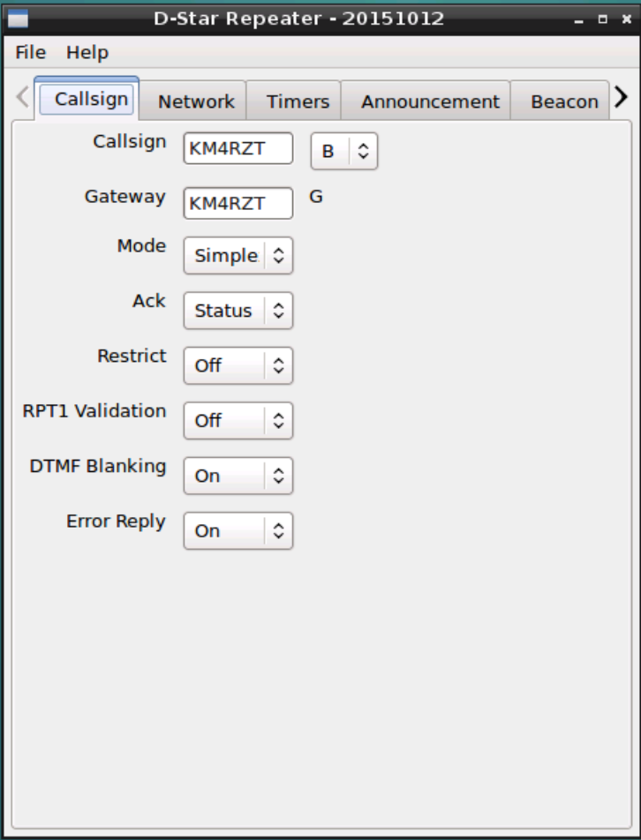Toggle Error Reply off
The width and height of the screenshot is (641, 840).
(x=237, y=530)
